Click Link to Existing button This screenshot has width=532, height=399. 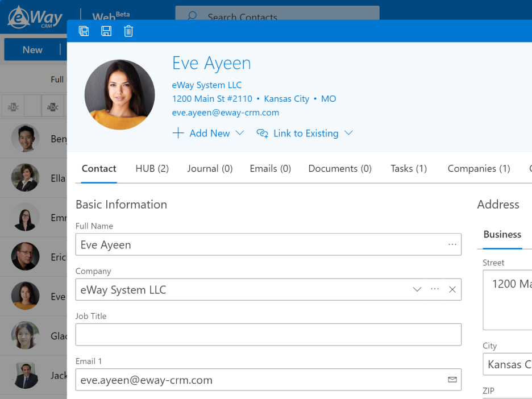tap(306, 133)
